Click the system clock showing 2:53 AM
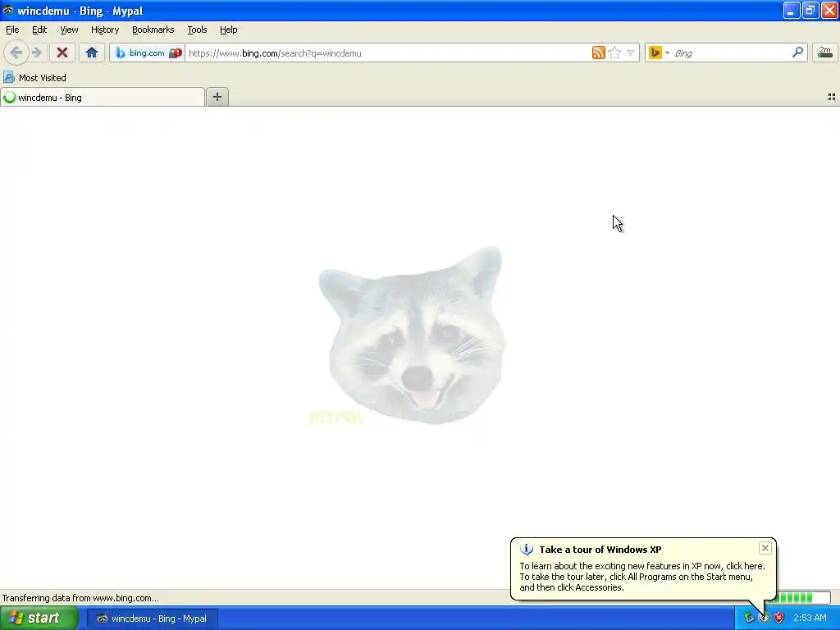The image size is (840, 630). click(x=810, y=619)
